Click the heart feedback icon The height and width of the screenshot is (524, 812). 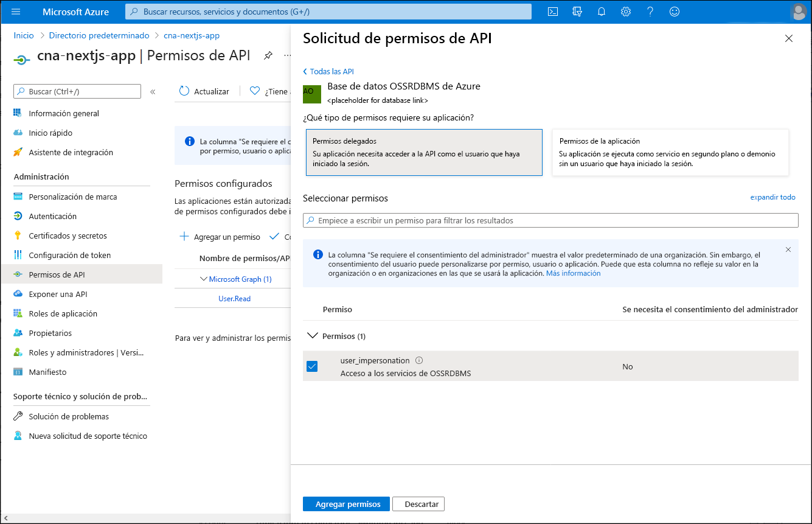(255, 91)
